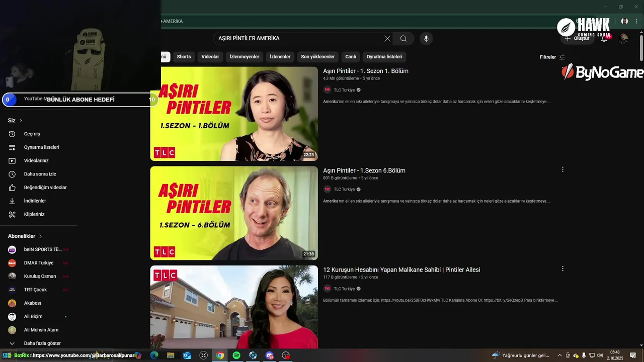Open Outlook from the taskbar
This screenshot has height=362, width=644.
(187, 355)
